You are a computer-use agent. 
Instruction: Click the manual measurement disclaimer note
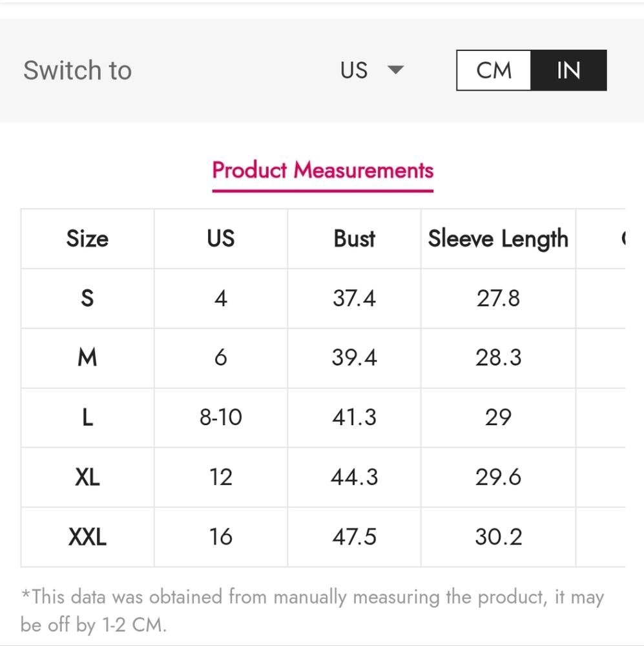click(313, 610)
